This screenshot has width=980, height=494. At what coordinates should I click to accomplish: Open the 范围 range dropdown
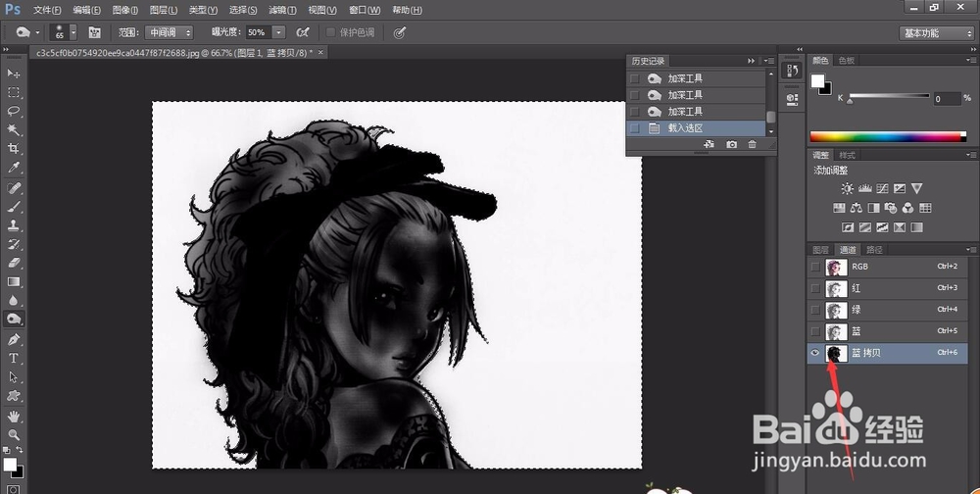coord(169,32)
